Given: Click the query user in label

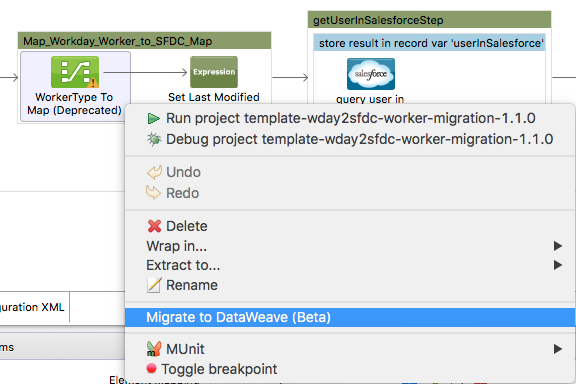Looking at the screenshot, I should (x=370, y=99).
